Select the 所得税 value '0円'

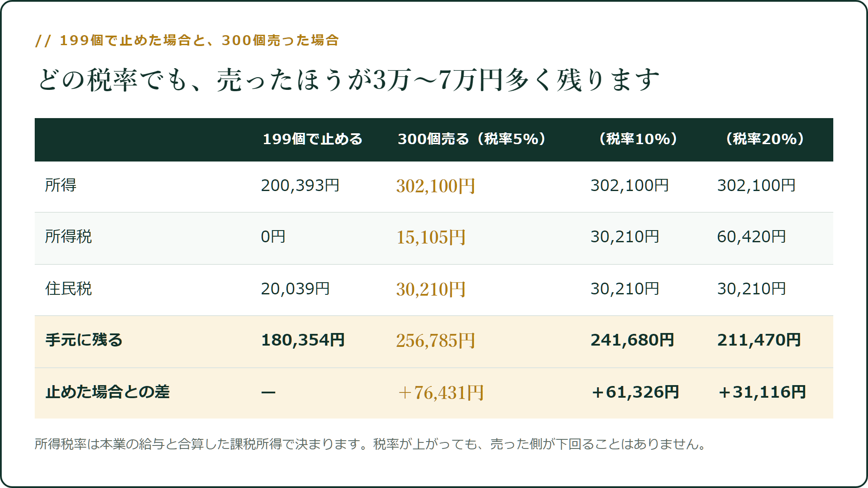[x=273, y=237]
